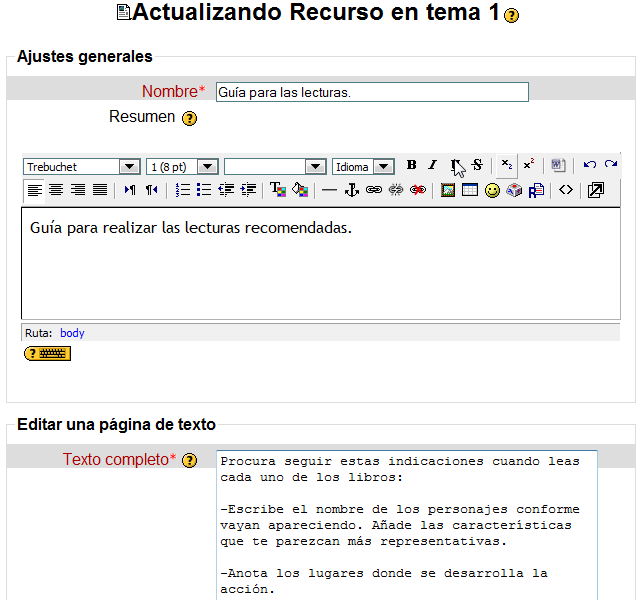Apply numbered list formatting
The width and height of the screenshot is (644, 600).
click(x=182, y=190)
